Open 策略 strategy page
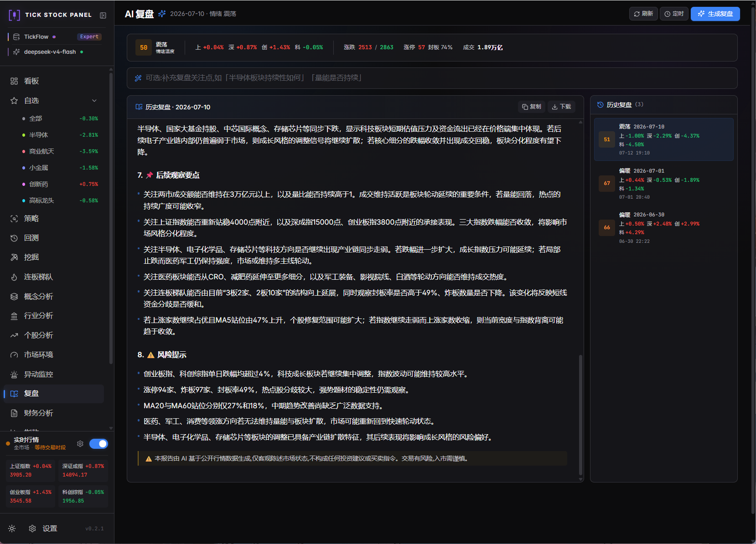 55,219
